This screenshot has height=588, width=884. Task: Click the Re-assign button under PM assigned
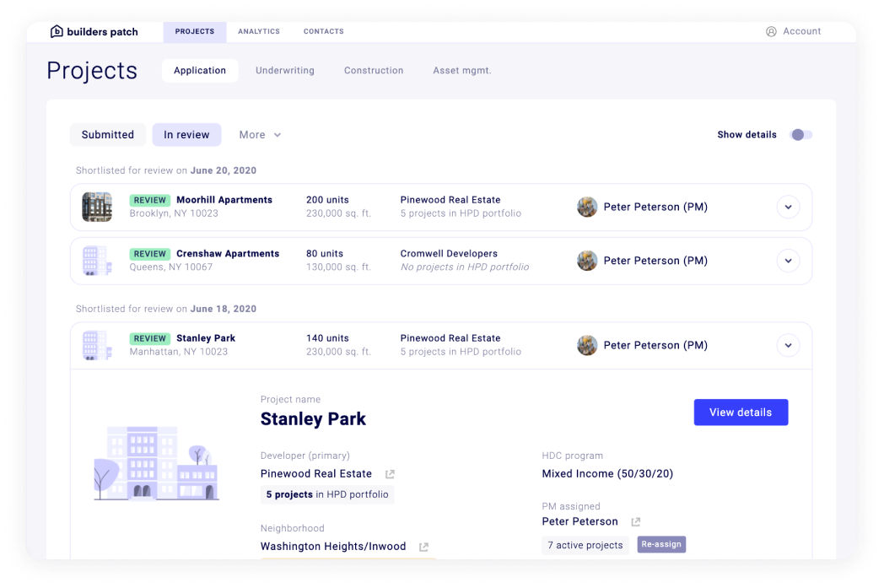pyautogui.click(x=661, y=544)
